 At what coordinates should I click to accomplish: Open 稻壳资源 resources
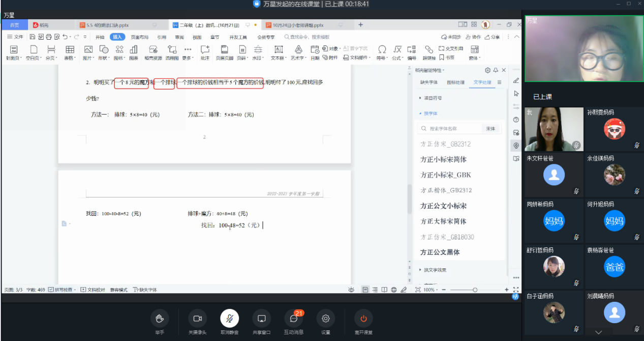153,52
